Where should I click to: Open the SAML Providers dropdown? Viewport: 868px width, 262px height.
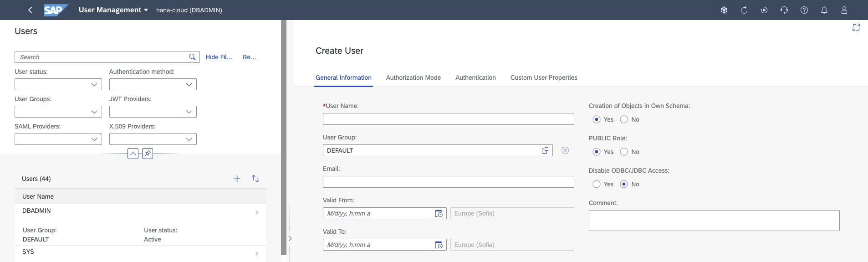94,139
